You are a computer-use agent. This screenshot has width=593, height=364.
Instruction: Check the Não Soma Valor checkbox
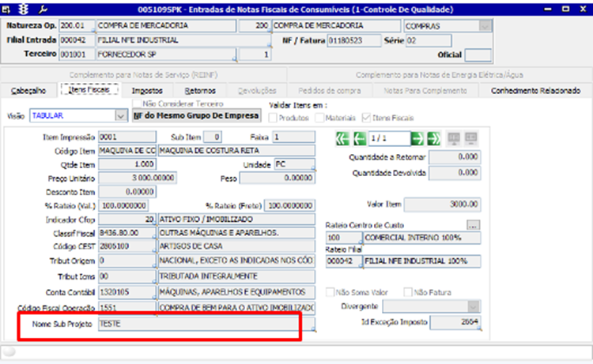[330, 292]
